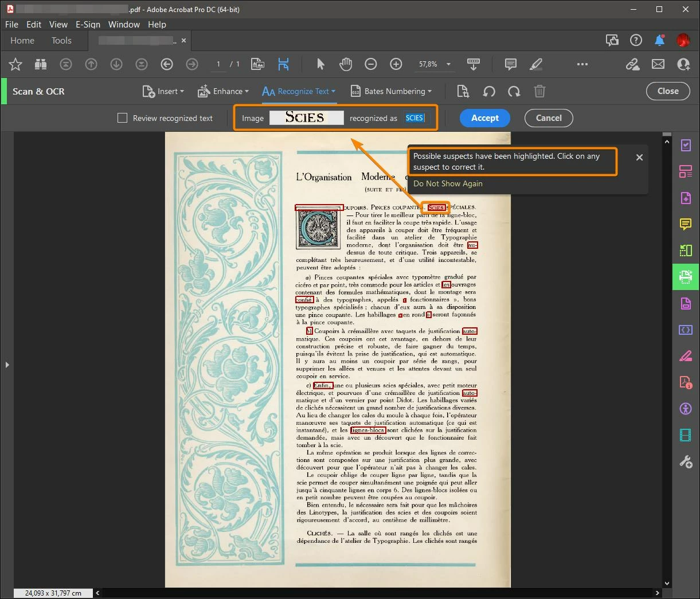The height and width of the screenshot is (599, 700).
Task: Click the Zoom In plus icon
Action: [x=396, y=64]
